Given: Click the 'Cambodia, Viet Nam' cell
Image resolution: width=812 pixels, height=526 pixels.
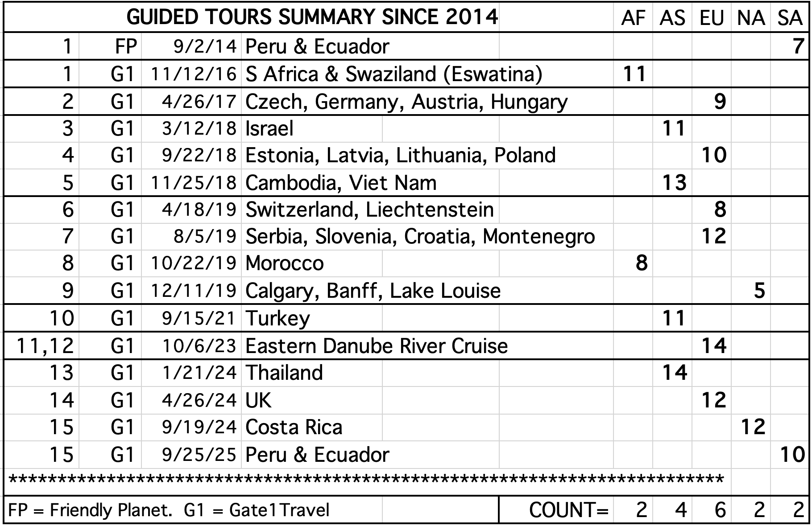Looking at the screenshot, I should click(x=341, y=183).
